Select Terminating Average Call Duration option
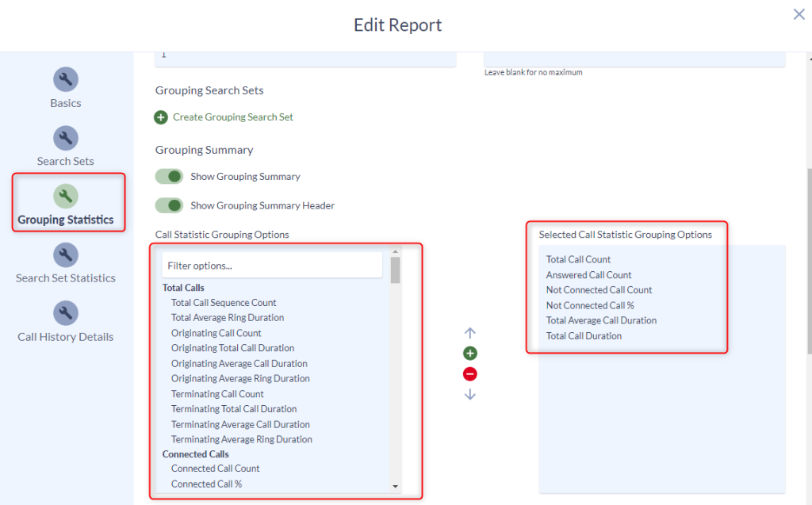The image size is (812, 505). 241,425
